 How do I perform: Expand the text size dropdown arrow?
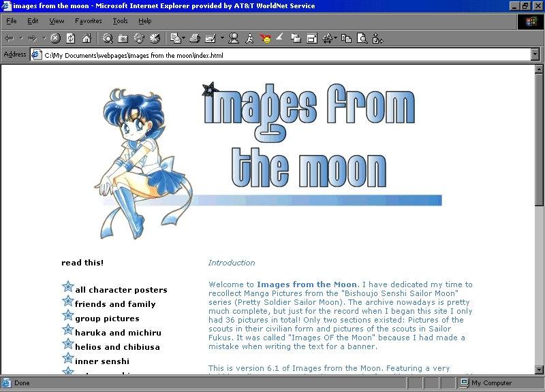click(335, 38)
